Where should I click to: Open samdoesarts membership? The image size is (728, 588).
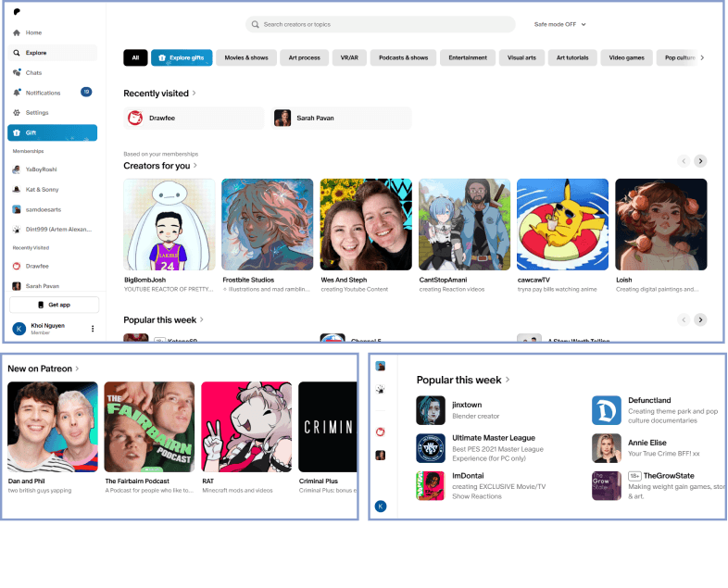coord(53,209)
